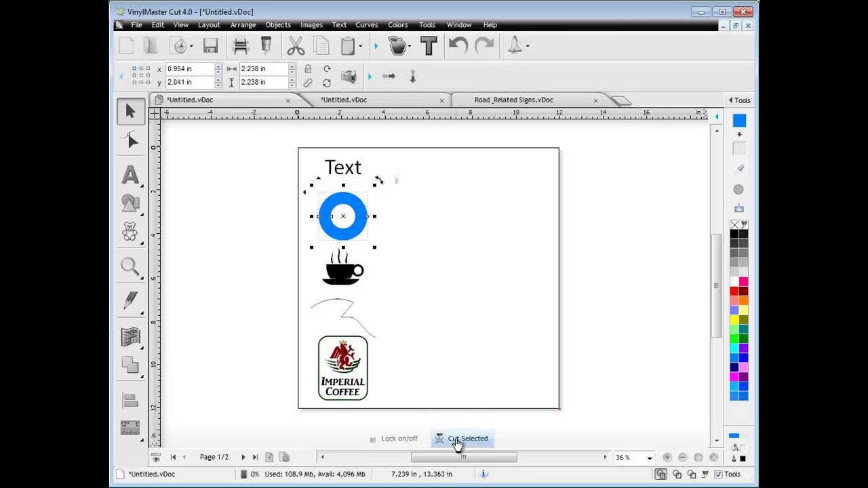The height and width of the screenshot is (488, 868).
Task: Expand the apple icon dropdown arrow
Action: 410,46
